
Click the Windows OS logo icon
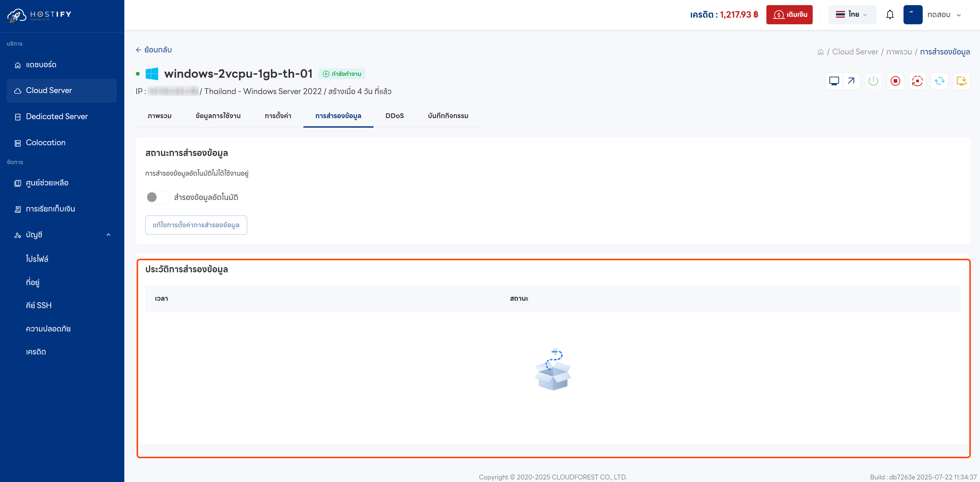pos(152,74)
